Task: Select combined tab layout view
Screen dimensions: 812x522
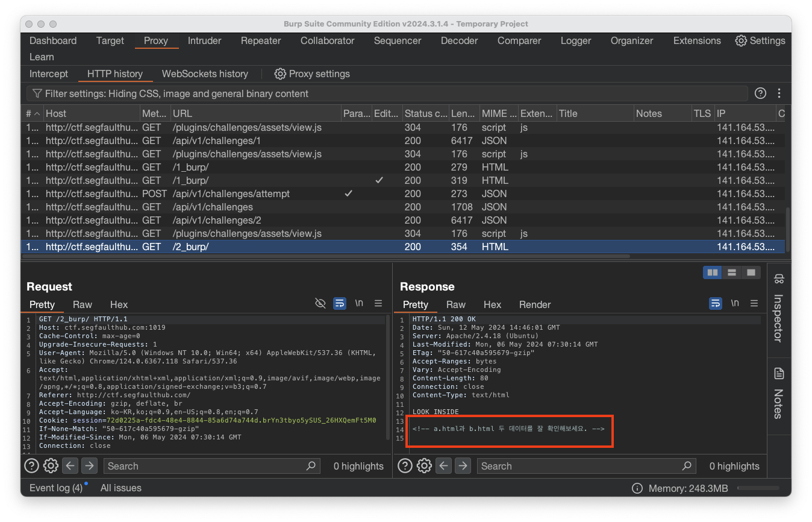Action: 751,272
